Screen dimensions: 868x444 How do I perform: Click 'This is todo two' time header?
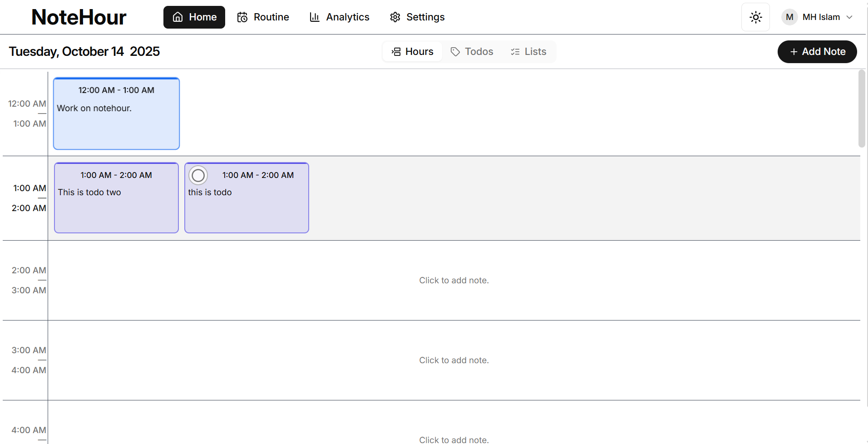pyautogui.click(x=116, y=175)
